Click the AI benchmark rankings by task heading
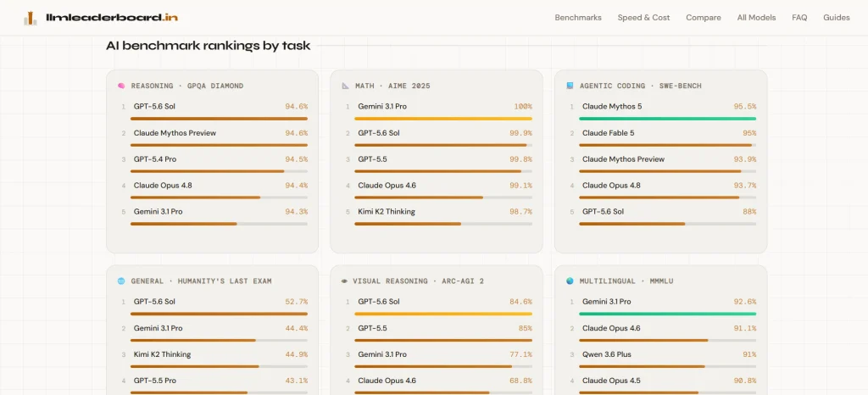The image size is (868, 395). click(x=209, y=46)
